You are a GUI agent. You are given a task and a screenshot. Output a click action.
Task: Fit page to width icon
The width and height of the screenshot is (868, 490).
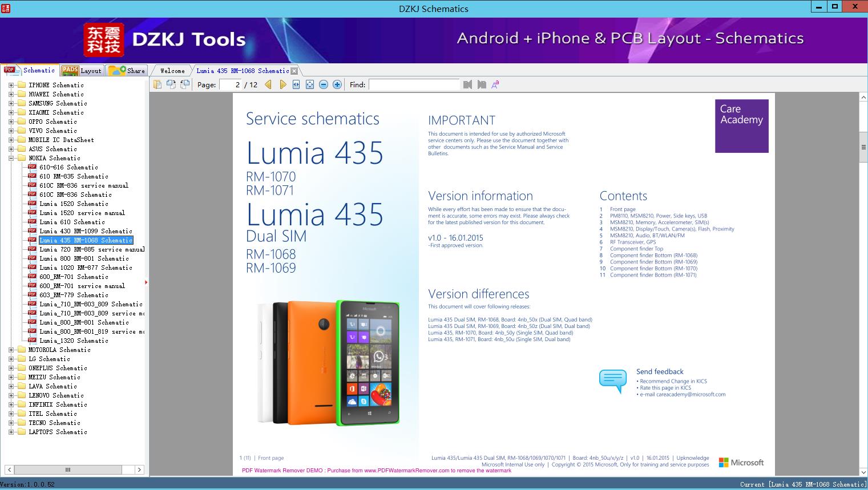coord(296,84)
